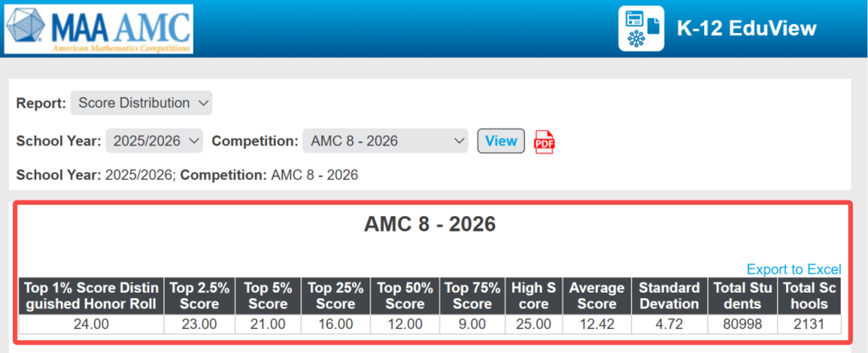Select the Top 50% Score column header
This screenshot has width=868, height=353.
coord(405,296)
